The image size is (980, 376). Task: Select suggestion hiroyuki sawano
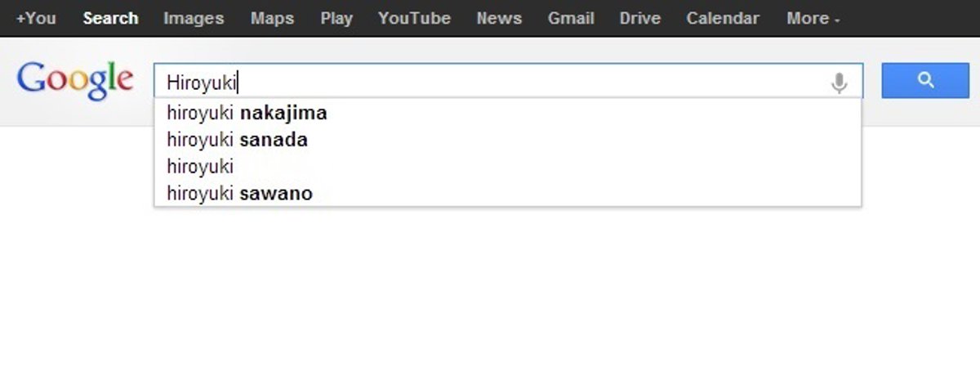coord(239,194)
